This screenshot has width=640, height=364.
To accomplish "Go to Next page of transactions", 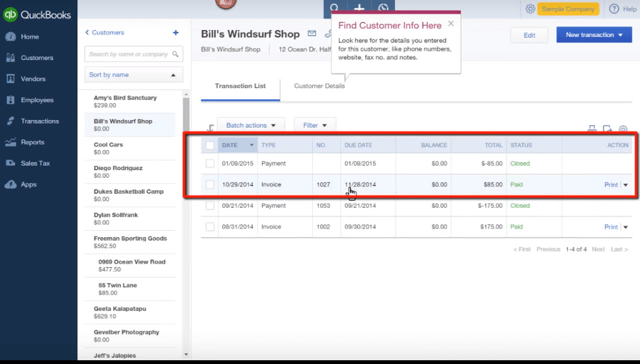I will click(598, 250).
